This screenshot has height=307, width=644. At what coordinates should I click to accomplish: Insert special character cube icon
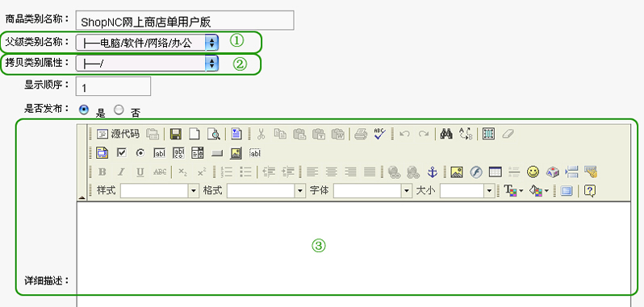pos(553,172)
